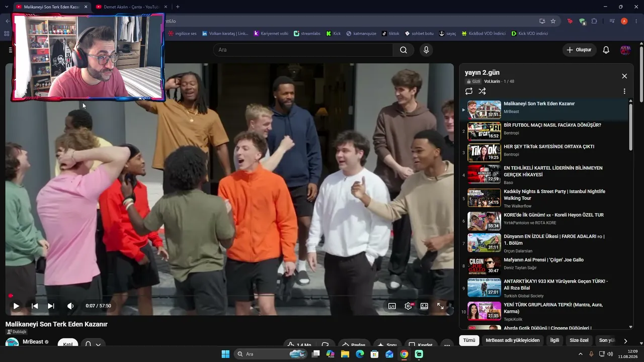The image size is (644, 362).
Task: Open the Chrome profile avatar
Action: [624, 21]
